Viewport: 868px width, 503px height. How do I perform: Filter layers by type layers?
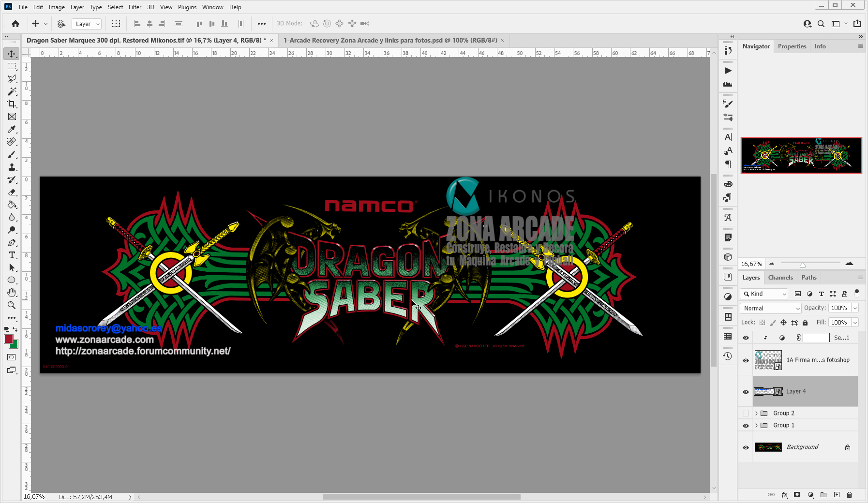[821, 294]
